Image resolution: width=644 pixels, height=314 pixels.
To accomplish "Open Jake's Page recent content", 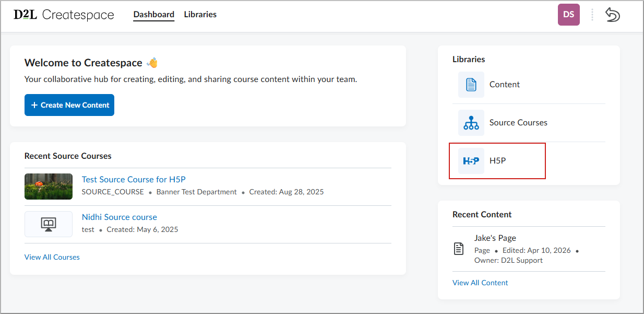I will coord(495,238).
